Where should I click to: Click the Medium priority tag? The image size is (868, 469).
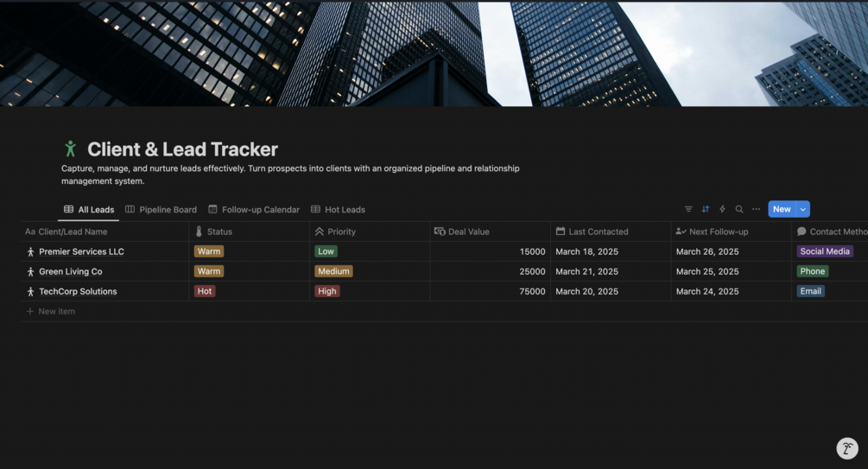click(333, 271)
